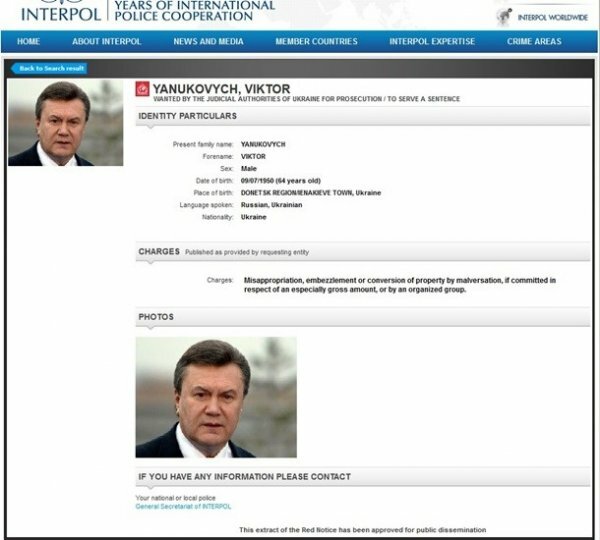Click languages Russian, Ukrainian value

pos(271,205)
